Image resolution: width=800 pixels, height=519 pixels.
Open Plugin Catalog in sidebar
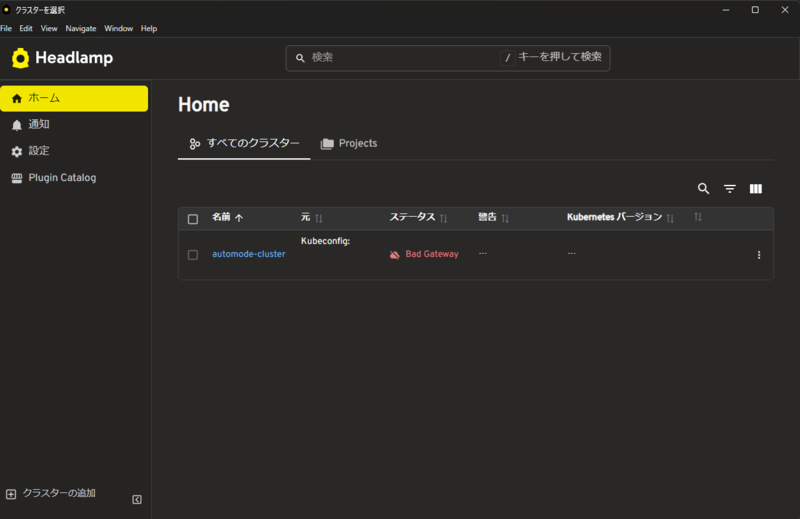[x=74, y=178]
